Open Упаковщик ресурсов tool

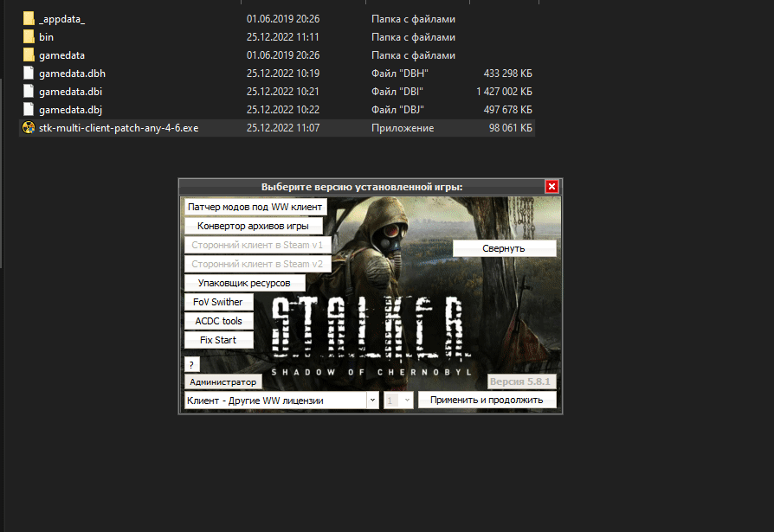(244, 283)
